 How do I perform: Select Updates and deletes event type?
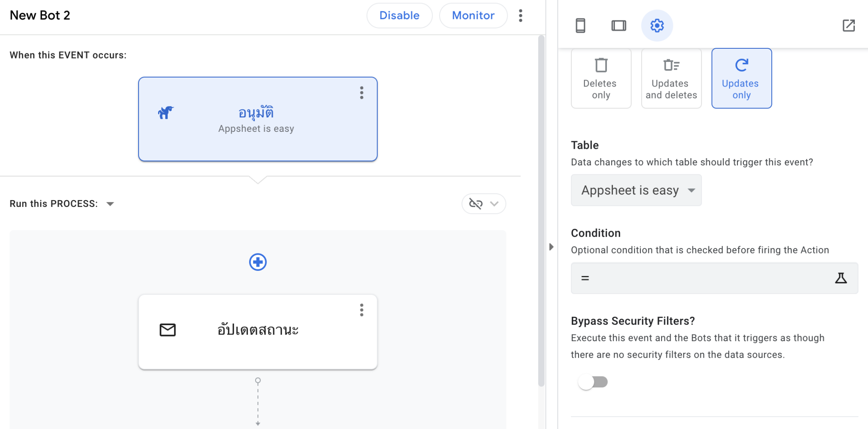pos(671,78)
